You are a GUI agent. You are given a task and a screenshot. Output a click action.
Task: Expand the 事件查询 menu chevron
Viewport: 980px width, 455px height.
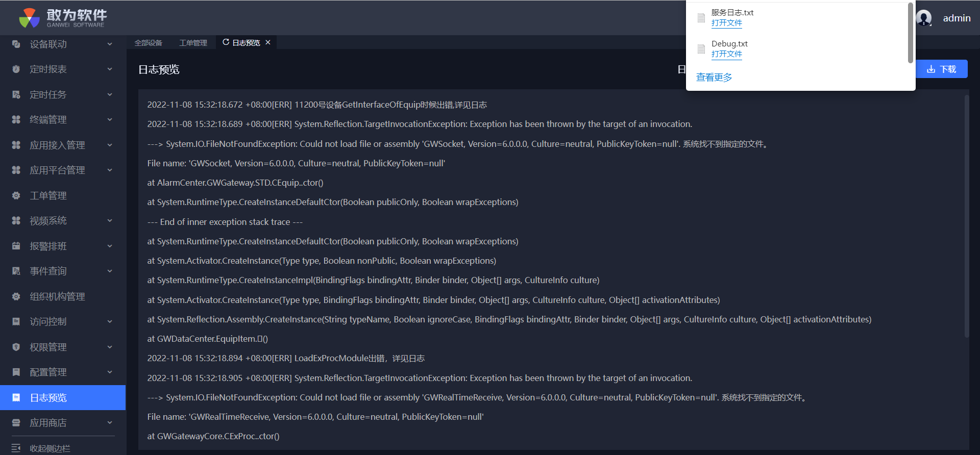click(x=110, y=271)
